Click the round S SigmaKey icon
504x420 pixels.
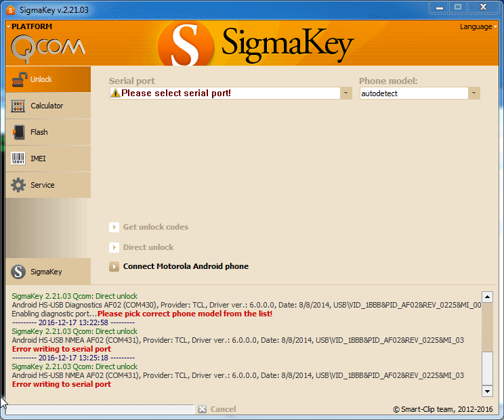click(18, 272)
